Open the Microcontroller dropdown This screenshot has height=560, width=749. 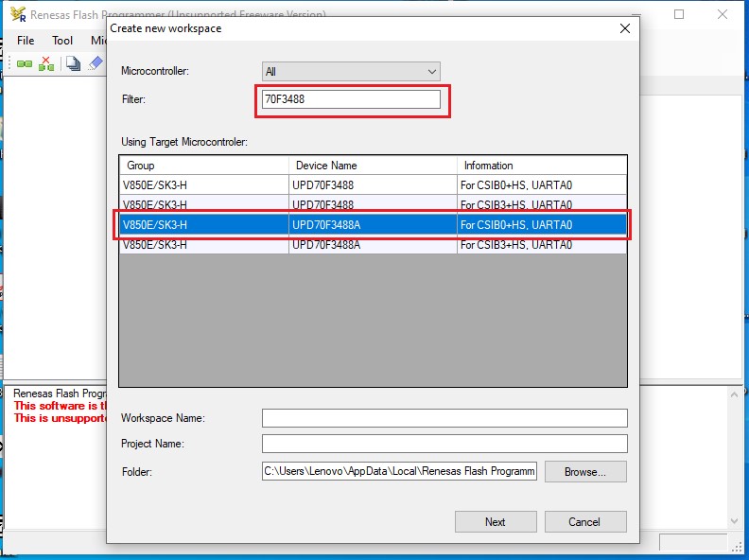pos(351,72)
